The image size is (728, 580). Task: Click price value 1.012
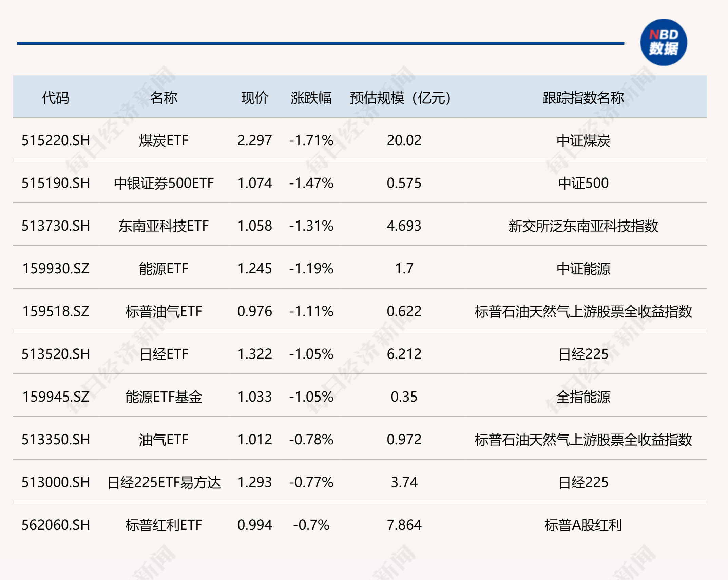point(254,440)
